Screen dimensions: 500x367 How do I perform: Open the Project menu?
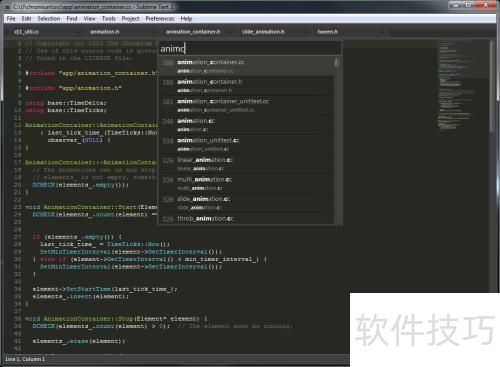click(130, 19)
